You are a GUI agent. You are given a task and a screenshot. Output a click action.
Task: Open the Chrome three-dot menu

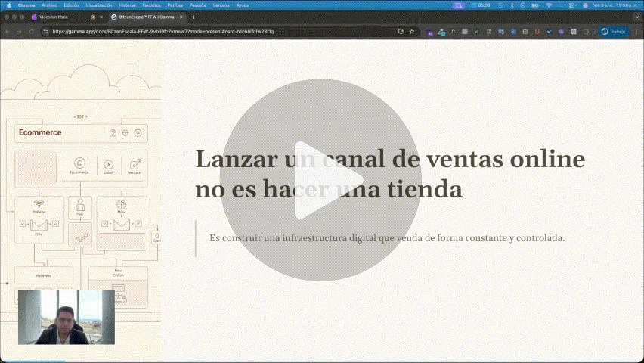click(636, 32)
